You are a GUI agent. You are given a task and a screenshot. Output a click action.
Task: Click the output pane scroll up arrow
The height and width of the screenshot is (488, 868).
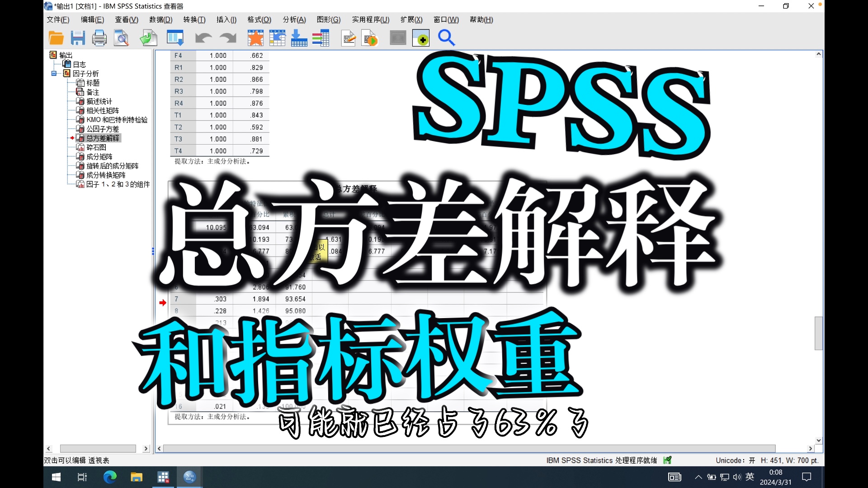(x=819, y=54)
